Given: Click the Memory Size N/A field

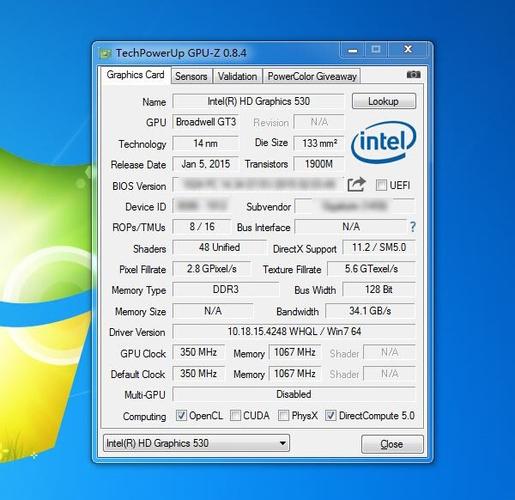Looking at the screenshot, I should pos(213,311).
